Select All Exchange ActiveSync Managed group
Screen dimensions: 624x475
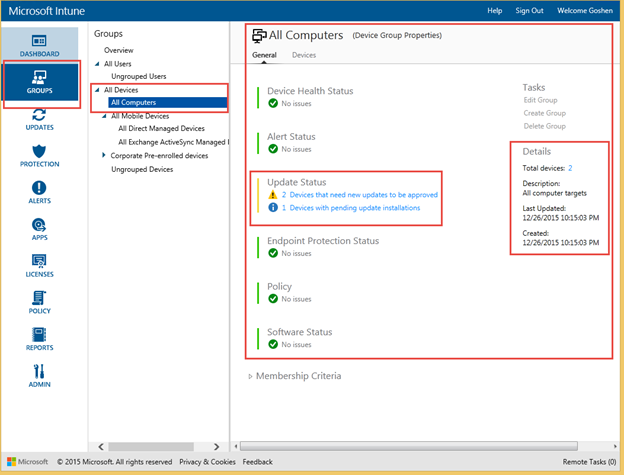174,142
